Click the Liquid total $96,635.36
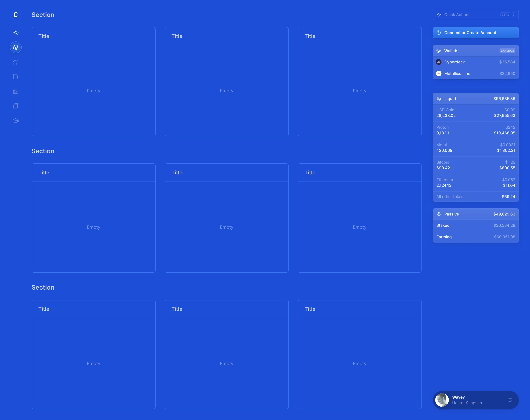 504,98
